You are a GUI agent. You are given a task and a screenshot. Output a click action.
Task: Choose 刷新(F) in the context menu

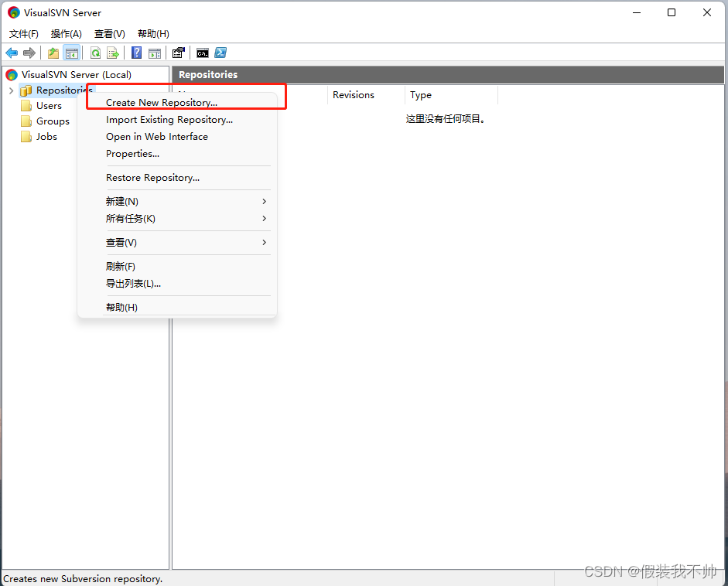[x=178, y=266]
